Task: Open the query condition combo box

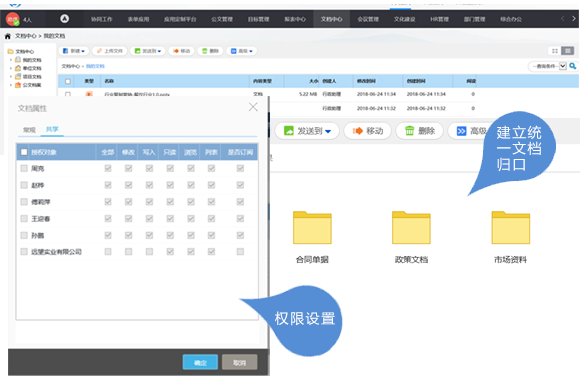Action: pos(547,66)
